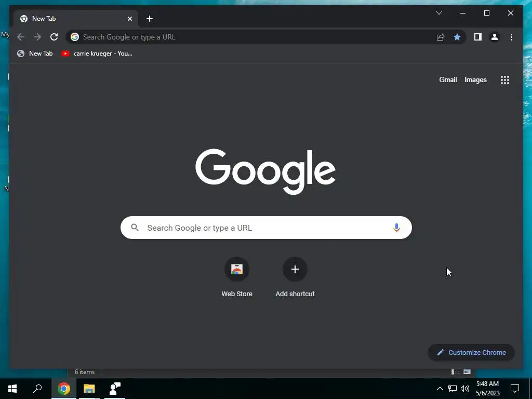Start voice search with the microphone icon
The width and height of the screenshot is (532, 399).
396,228
